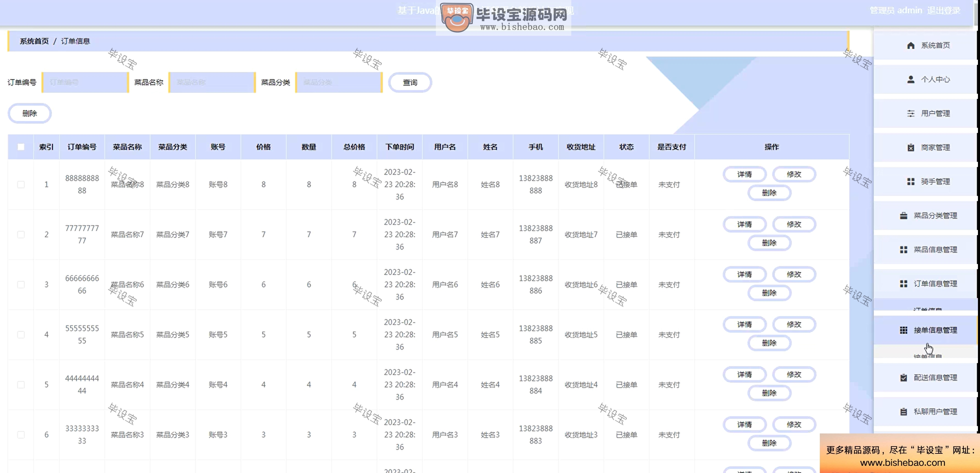980x473 pixels.
Task: Click 管理员 admin text in header
Action: click(x=896, y=11)
